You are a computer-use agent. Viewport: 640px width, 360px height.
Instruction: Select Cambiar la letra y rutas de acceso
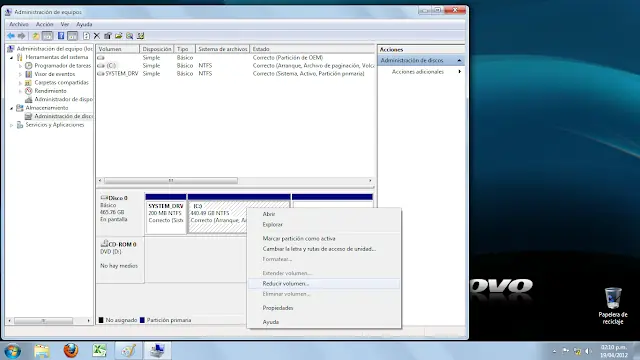(x=324, y=249)
